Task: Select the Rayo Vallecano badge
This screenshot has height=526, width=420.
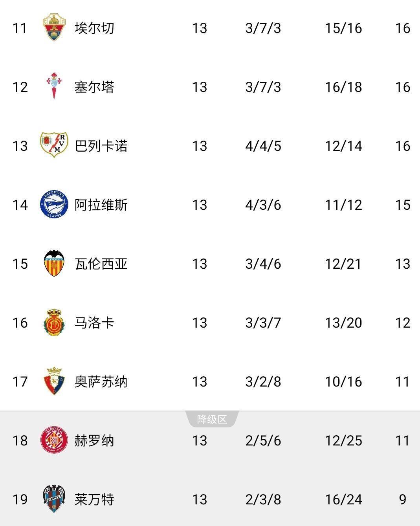Action: tap(54, 145)
